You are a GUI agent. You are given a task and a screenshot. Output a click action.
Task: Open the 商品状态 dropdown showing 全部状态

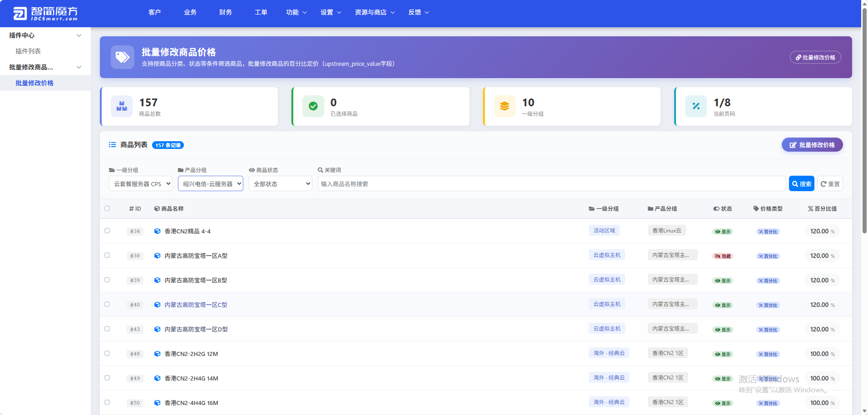[x=281, y=183]
